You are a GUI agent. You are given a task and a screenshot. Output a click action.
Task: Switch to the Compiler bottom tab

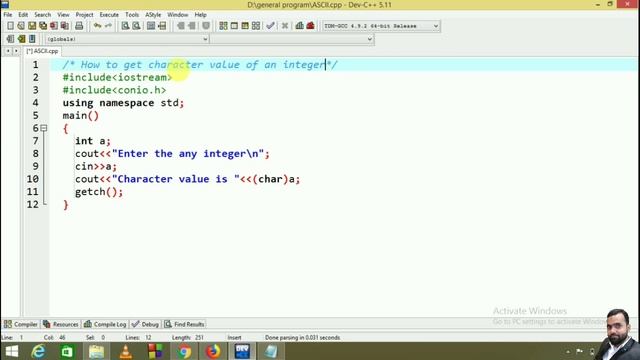coord(21,324)
